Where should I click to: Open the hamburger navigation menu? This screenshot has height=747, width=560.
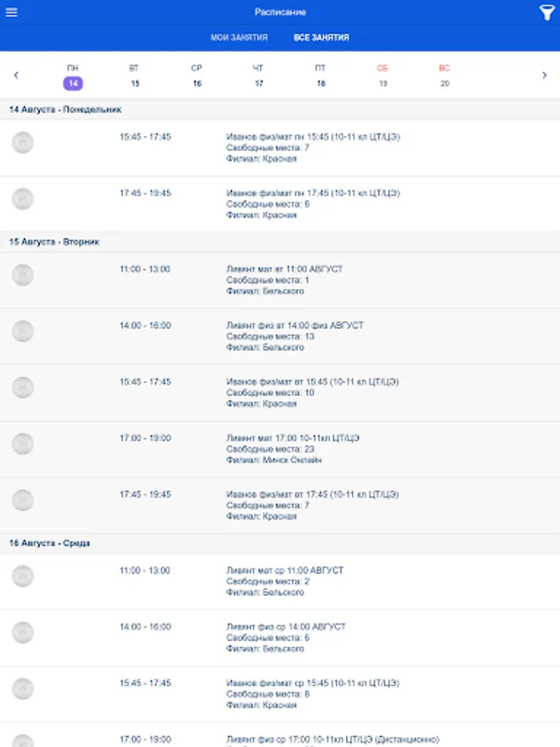click(12, 12)
